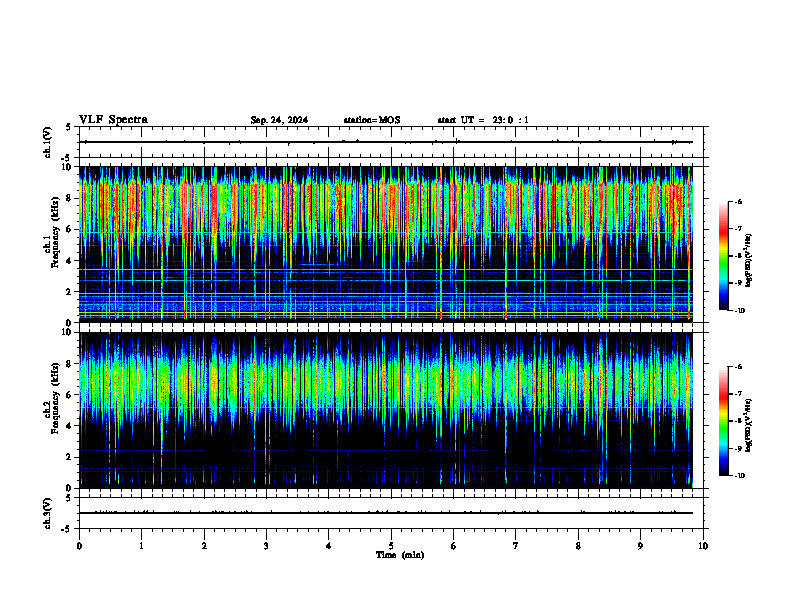Click the "station=MOS" label
The image size is (792, 612).
(372, 120)
